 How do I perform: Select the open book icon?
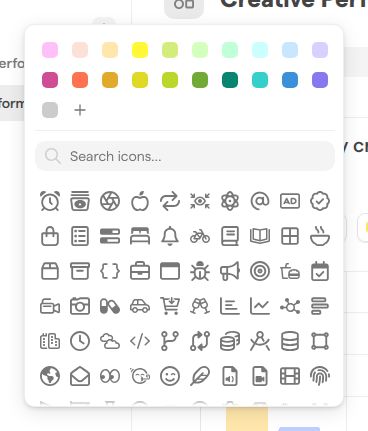click(260, 236)
